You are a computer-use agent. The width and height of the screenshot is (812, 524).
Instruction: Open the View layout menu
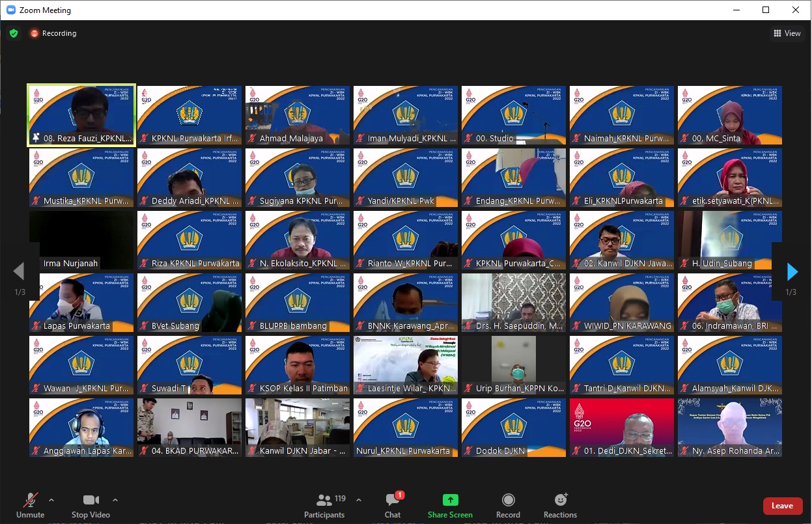point(787,33)
